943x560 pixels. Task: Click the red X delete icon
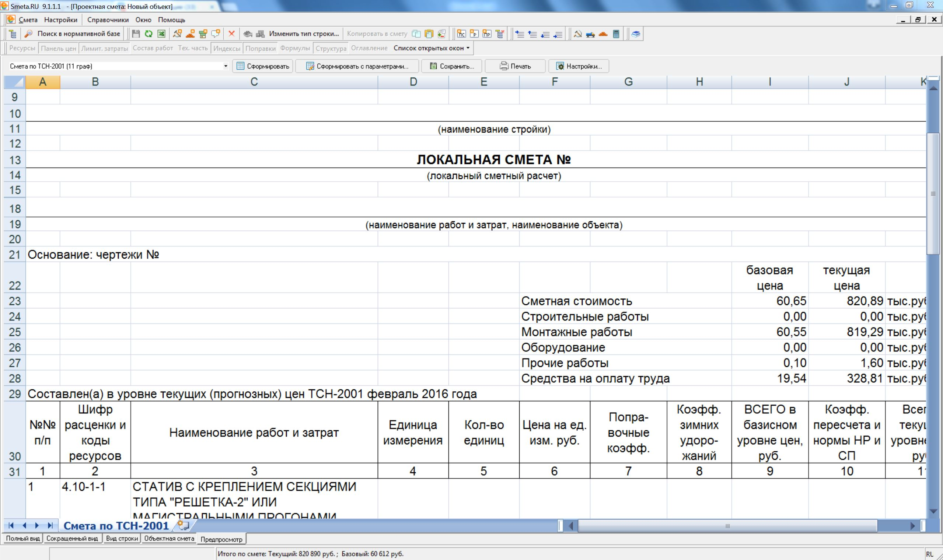[232, 34]
